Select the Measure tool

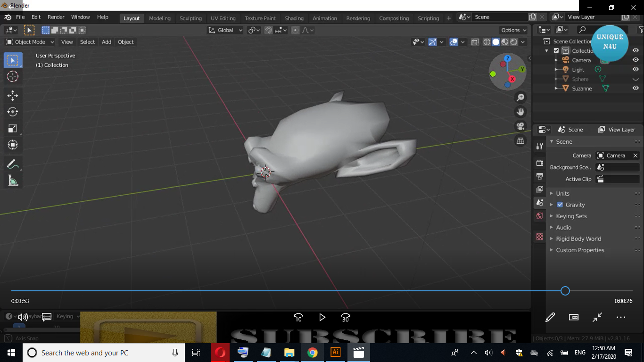pyautogui.click(x=13, y=180)
